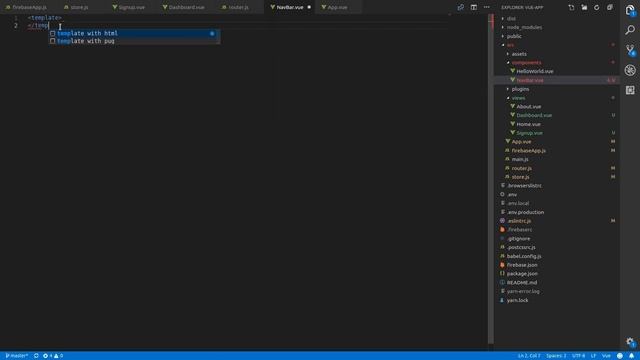Open the Debug view icon
The image size is (640, 360).
point(630,70)
